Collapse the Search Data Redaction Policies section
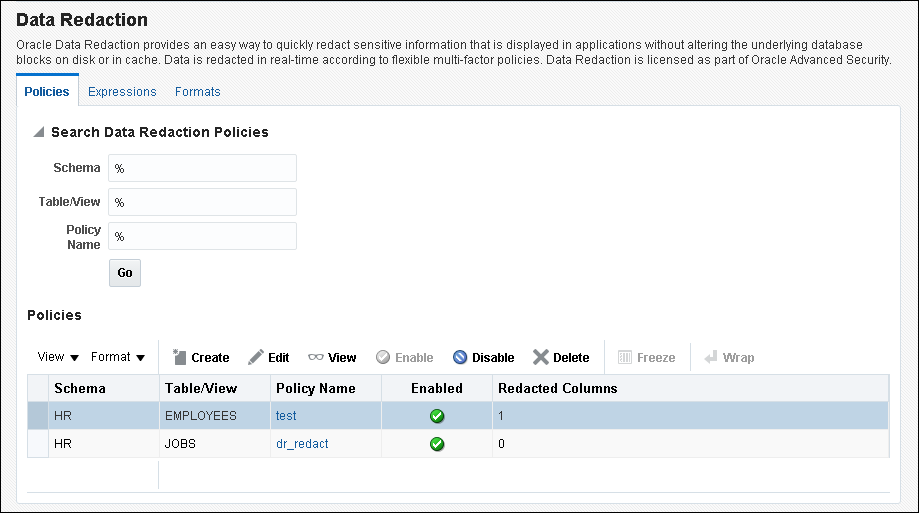The width and height of the screenshot is (919, 513). click(x=38, y=132)
